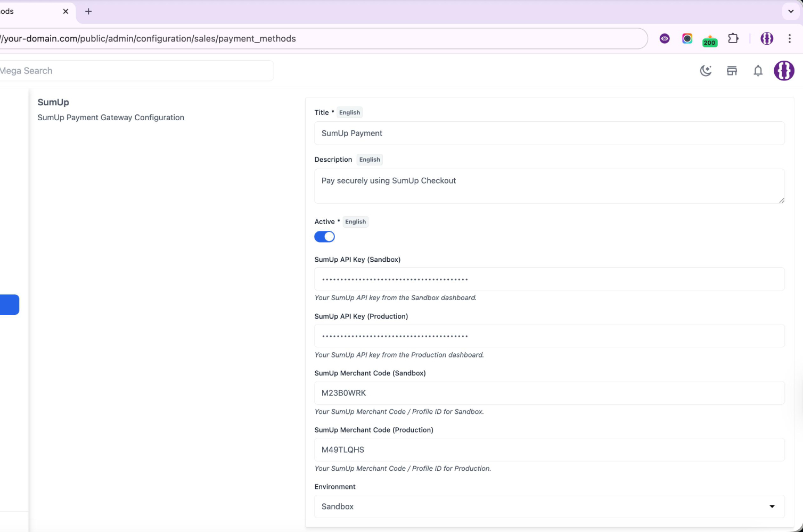
Task: Click the Profile ID for Production hint
Action: (x=403, y=469)
